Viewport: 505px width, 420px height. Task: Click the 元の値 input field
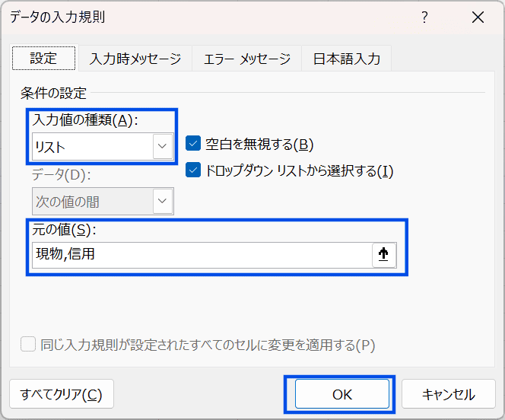pyautogui.click(x=202, y=255)
